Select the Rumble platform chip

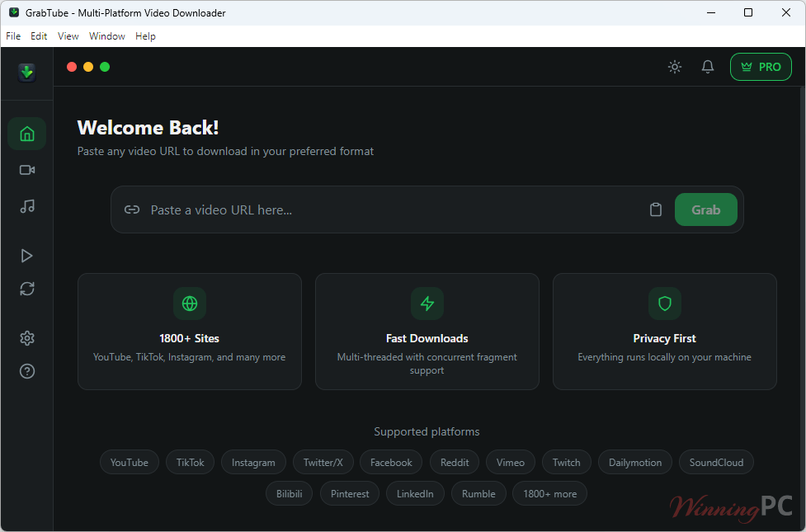[478, 493]
